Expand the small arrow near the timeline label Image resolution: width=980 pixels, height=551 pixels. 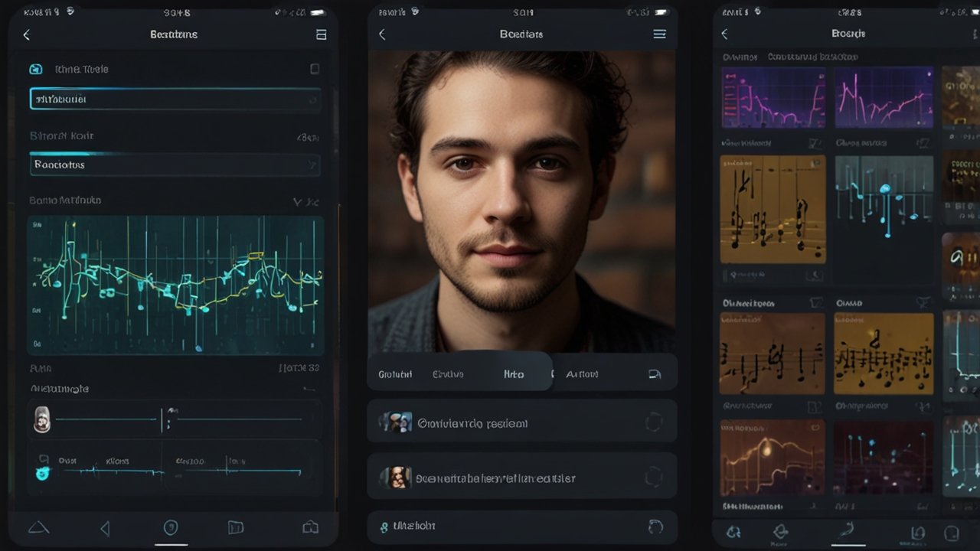(311, 389)
